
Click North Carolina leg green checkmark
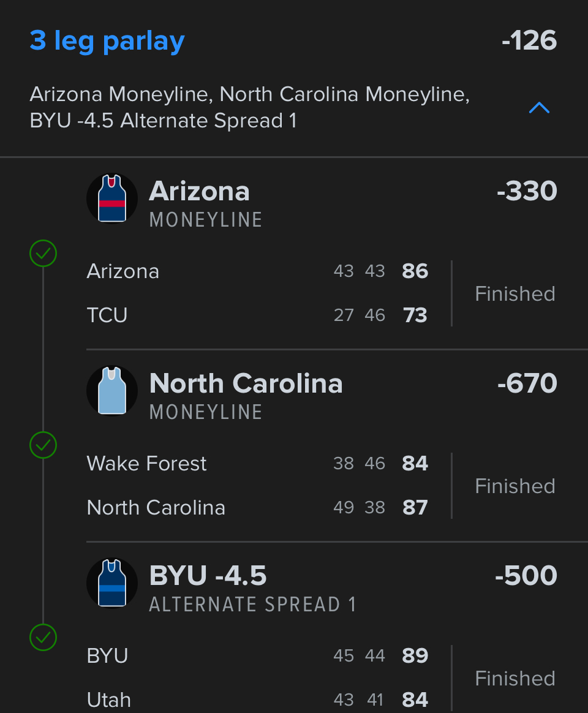tap(43, 445)
